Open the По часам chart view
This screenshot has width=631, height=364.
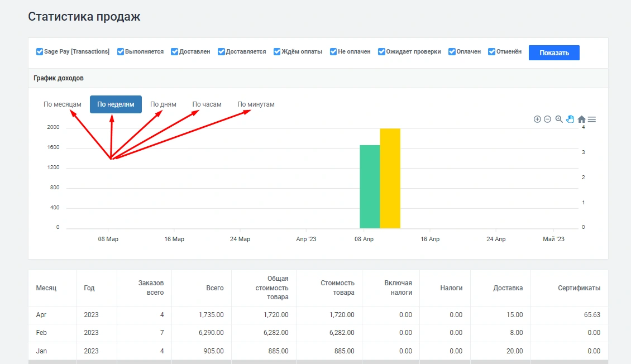click(x=207, y=104)
